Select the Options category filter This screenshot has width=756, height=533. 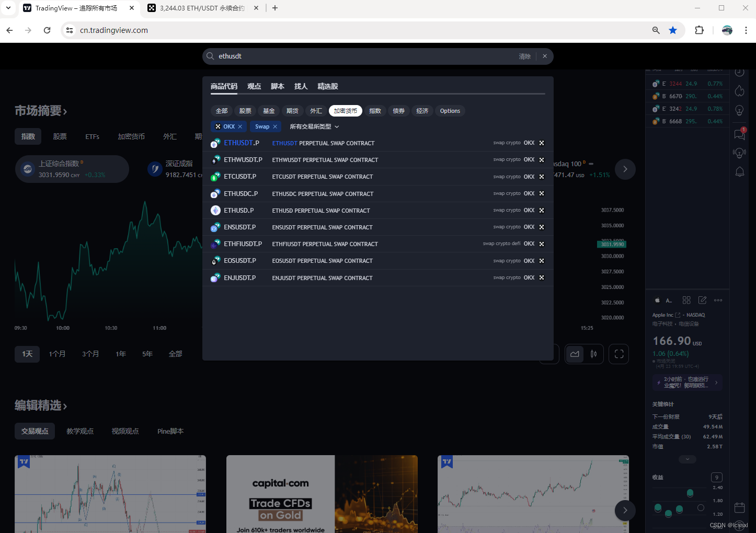click(x=450, y=111)
